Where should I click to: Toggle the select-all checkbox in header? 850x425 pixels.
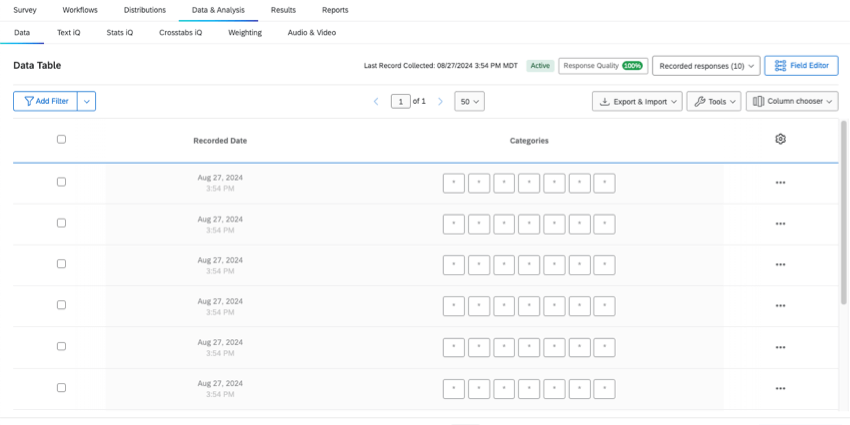[x=61, y=140]
